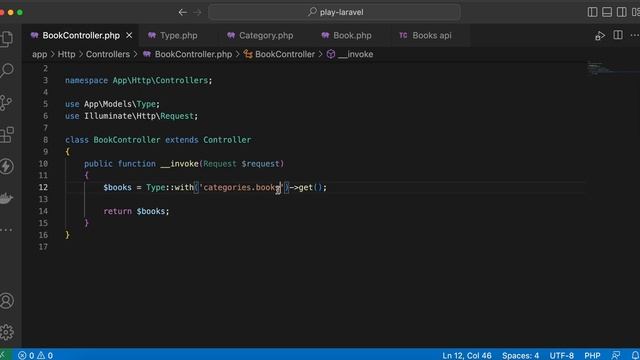Show errors and warnings problems count
This screenshot has height=360, width=640.
click(36, 355)
